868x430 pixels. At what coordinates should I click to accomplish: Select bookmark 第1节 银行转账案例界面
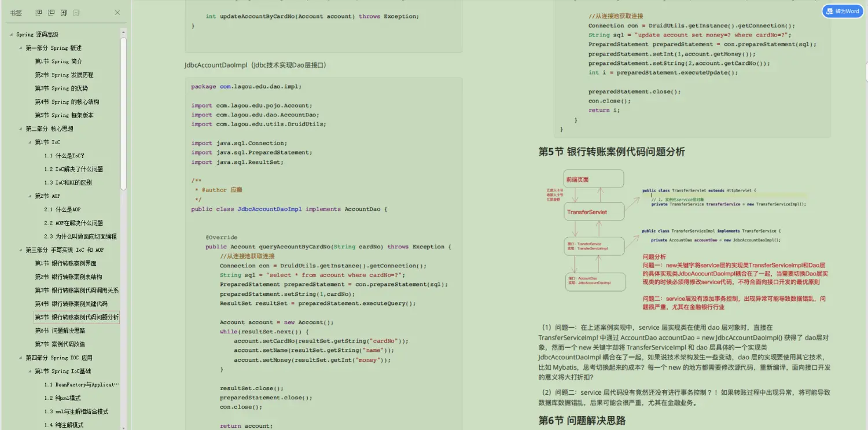tap(65, 263)
